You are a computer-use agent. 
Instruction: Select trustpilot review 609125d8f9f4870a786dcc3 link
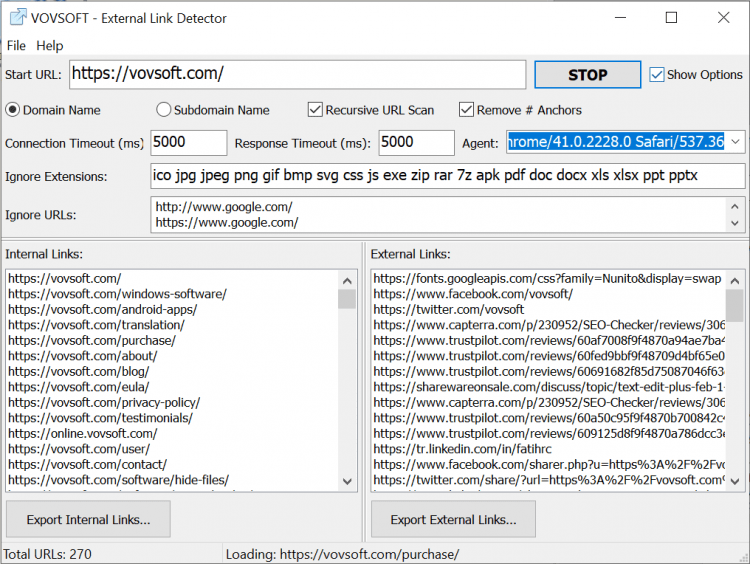click(549, 433)
